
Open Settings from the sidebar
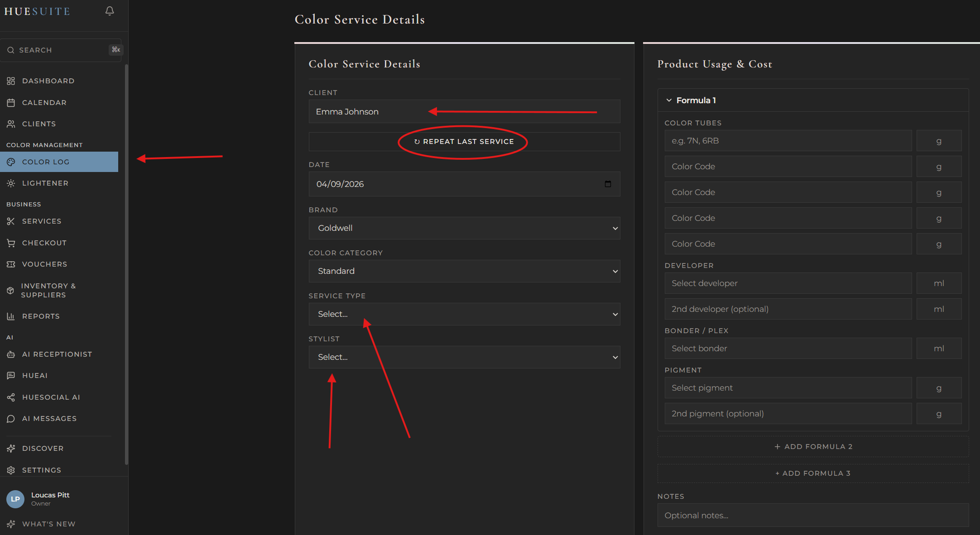tap(41, 470)
